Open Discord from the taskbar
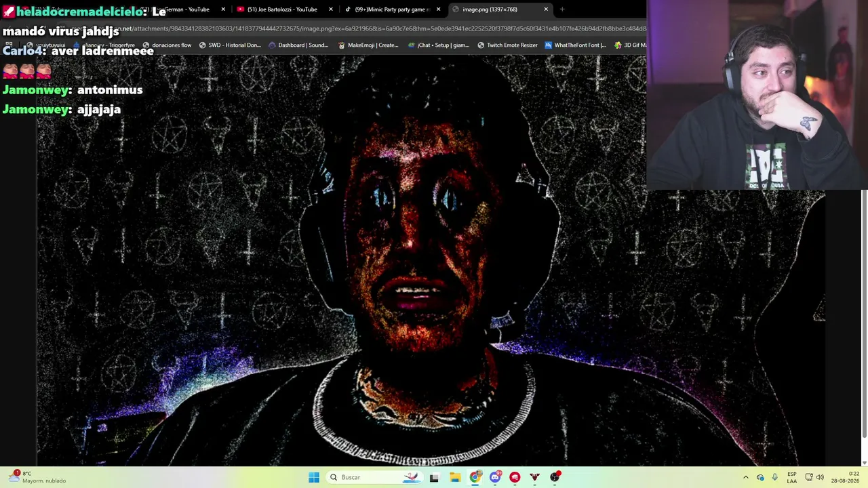The image size is (868, 488). point(495,477)
